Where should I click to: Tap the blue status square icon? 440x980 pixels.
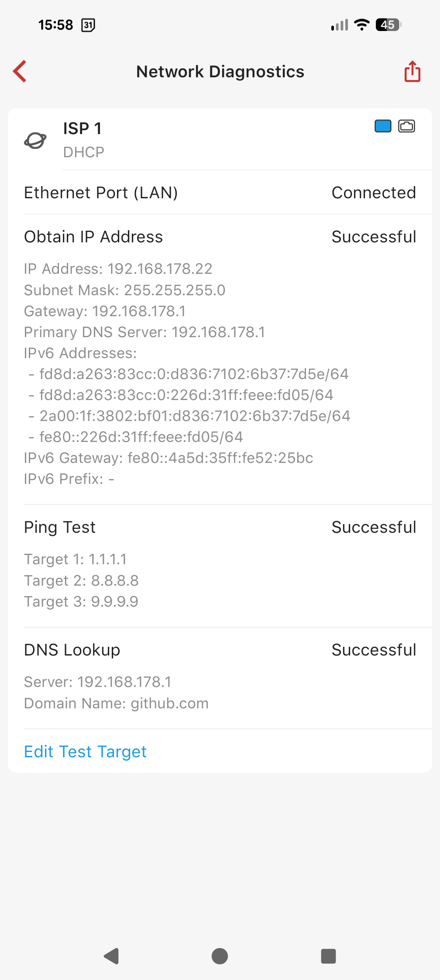(x=383, y=126)
